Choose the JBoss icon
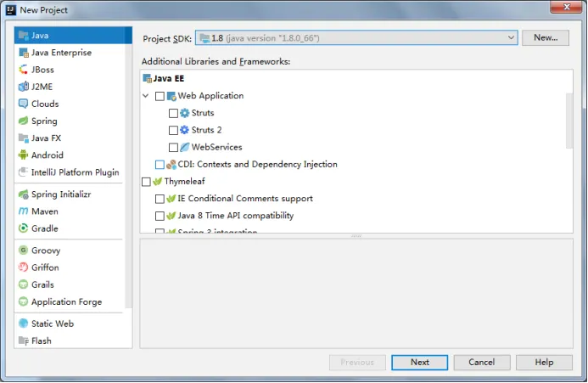The width and height of the screenshot is (588, 383). coord(23,70)
